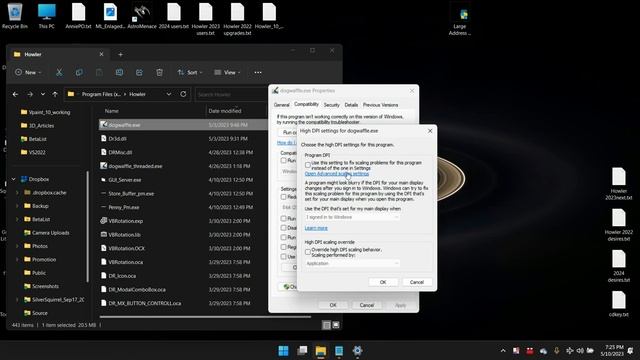Add a new Explorer tab with plus
The height and width of the screenshot is (360, 640).
pos(120,54)
